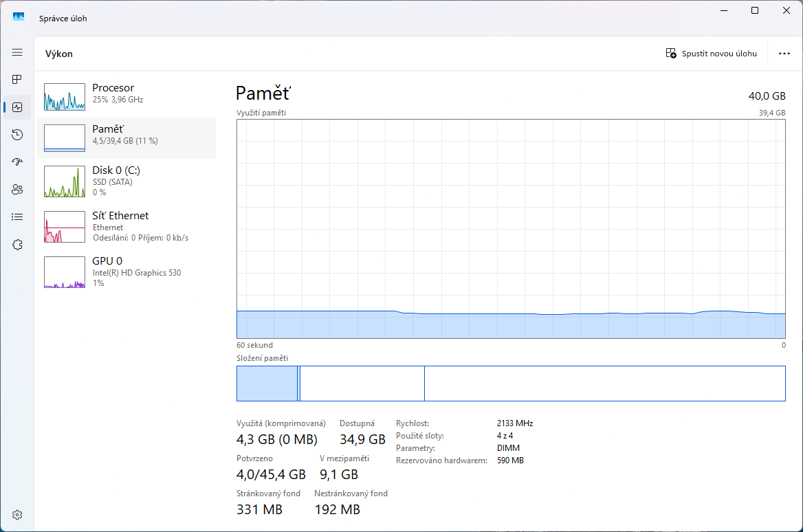Screen dimensions: 803x532
Task: Click the memory usage graph
Action: pyautogui.click(x=510, y=229)
